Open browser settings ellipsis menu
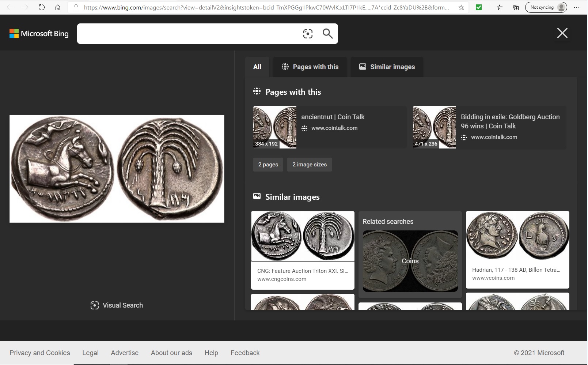 point(577,7)
